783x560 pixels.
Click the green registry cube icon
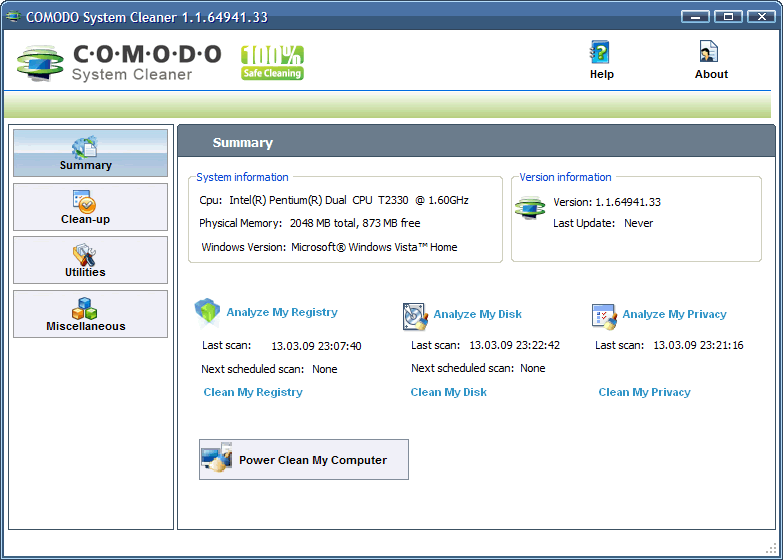point(207,312)
